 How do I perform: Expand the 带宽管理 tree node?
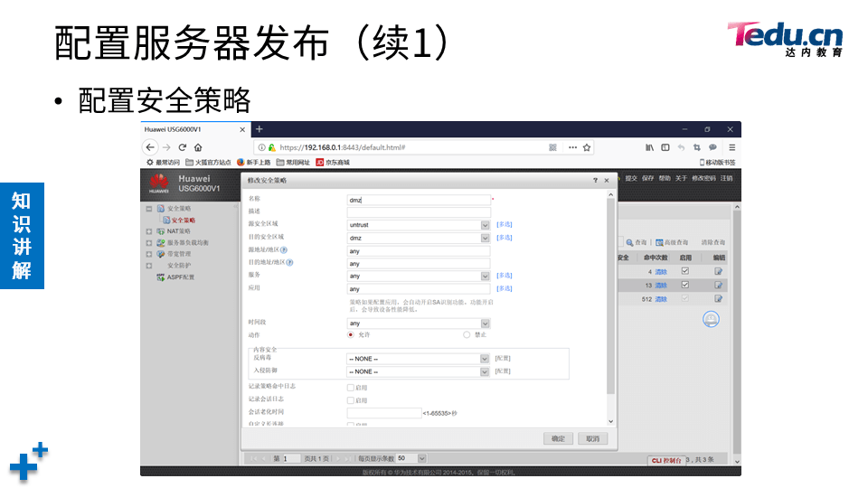point(149,254)
